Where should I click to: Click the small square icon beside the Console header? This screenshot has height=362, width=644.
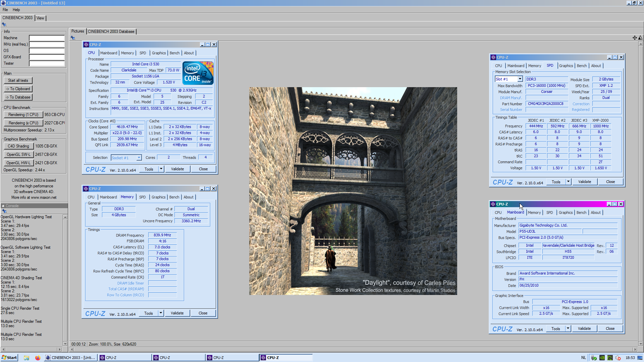tap(3, 206)
